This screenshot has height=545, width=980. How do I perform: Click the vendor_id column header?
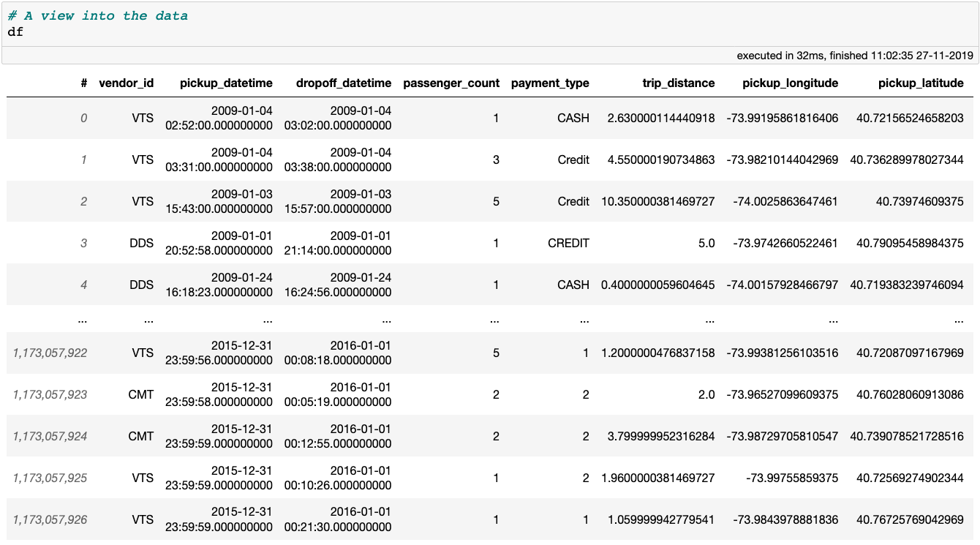click(127, 83)
